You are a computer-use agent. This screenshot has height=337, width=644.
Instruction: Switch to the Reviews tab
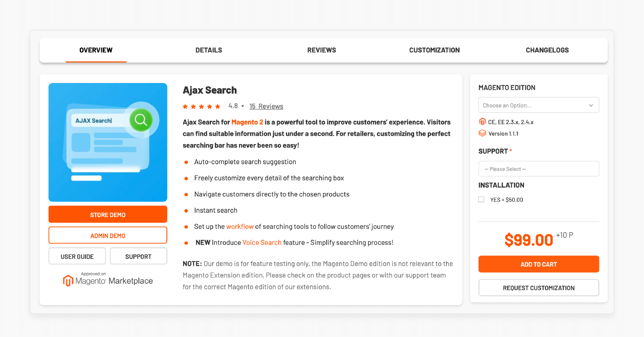[321, 50]
